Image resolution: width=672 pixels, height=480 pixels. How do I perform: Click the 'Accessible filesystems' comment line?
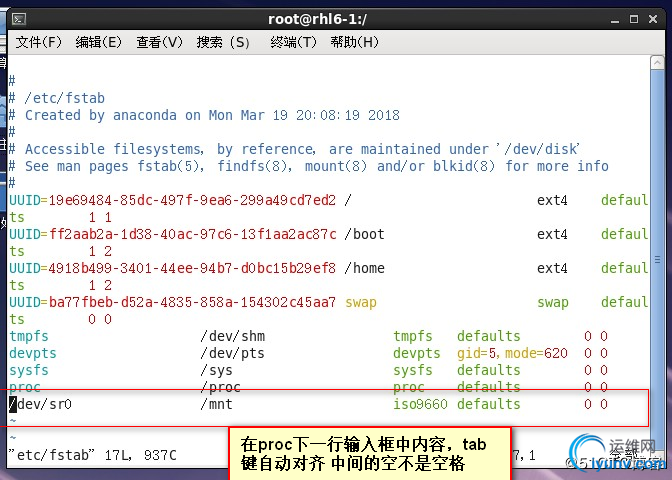pyautogui.click(x=295, y=149)
